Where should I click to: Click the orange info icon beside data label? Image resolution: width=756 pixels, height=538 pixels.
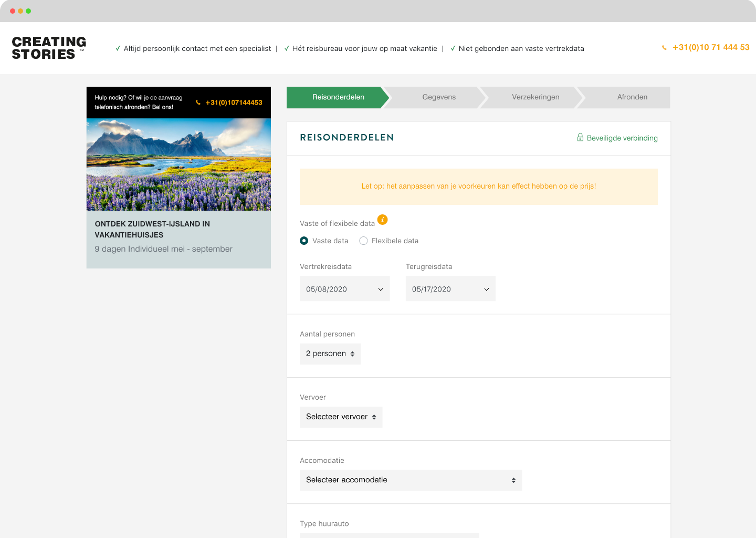coord(383,220)
